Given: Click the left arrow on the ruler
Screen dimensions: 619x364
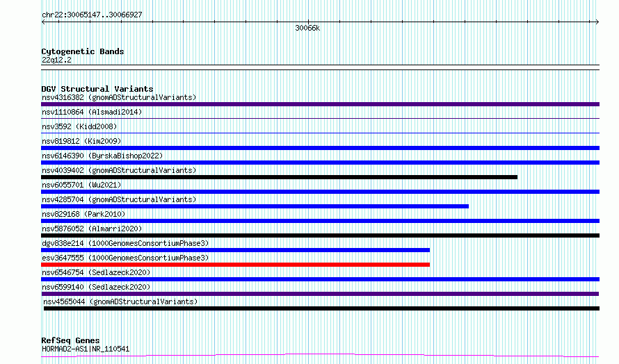Looking at the screenshot, I should pyautogui.click(x=43, y=22).
